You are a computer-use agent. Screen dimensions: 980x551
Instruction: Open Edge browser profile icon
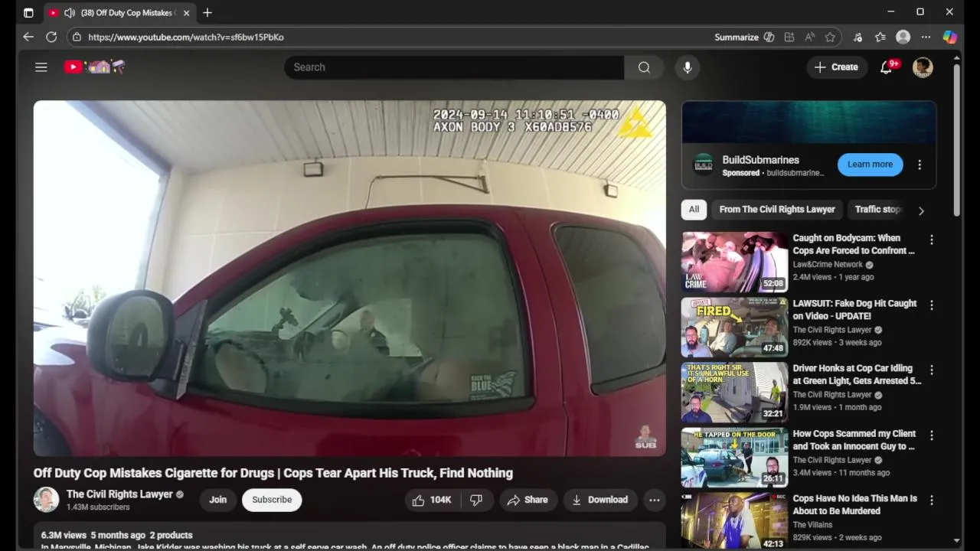point(903,37)
